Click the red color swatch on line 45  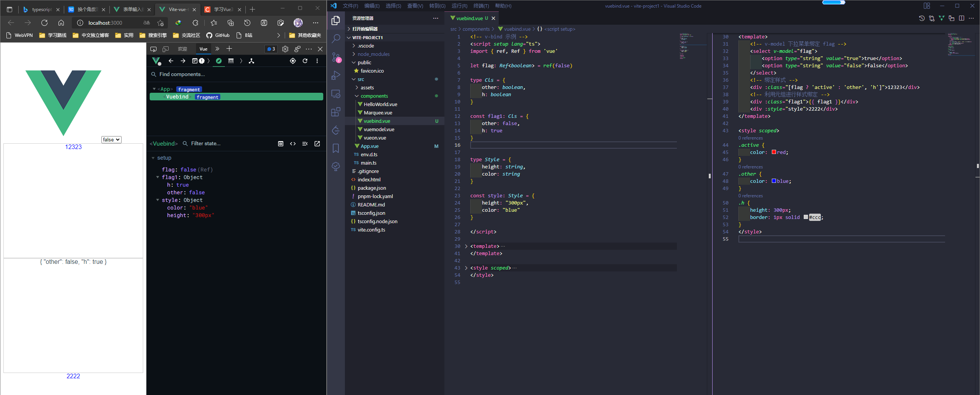[773, 152]
